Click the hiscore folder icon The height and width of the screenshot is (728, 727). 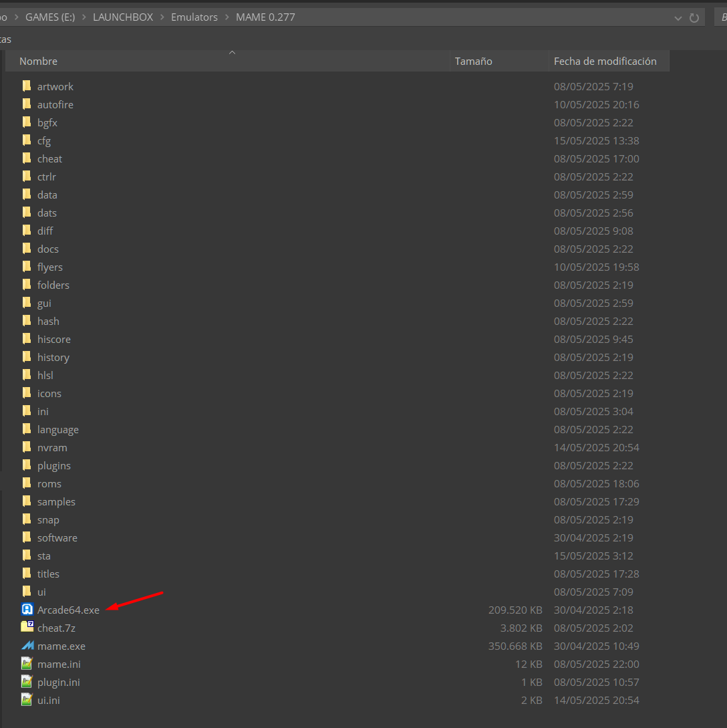27,339
